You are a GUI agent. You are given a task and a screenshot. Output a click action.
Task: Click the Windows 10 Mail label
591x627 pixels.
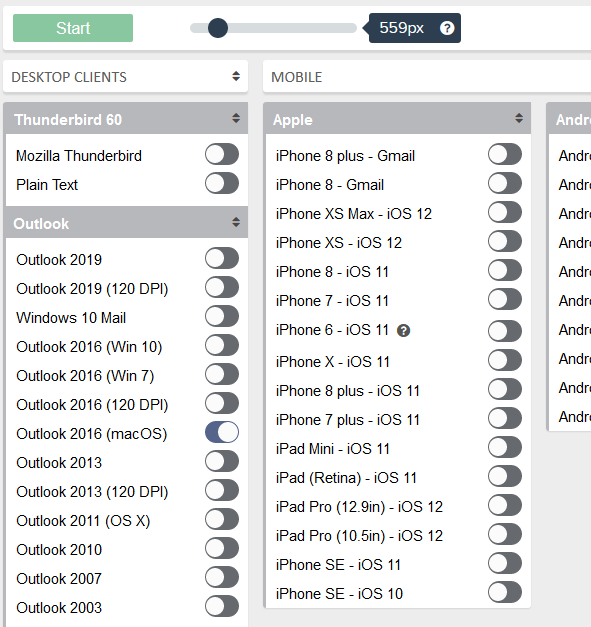71,318
